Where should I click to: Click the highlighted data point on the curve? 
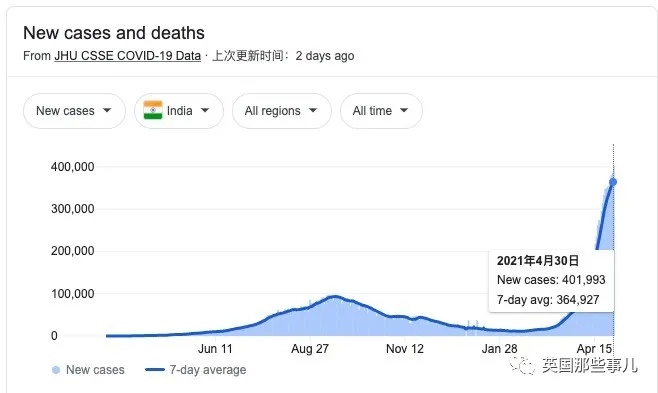613,182
